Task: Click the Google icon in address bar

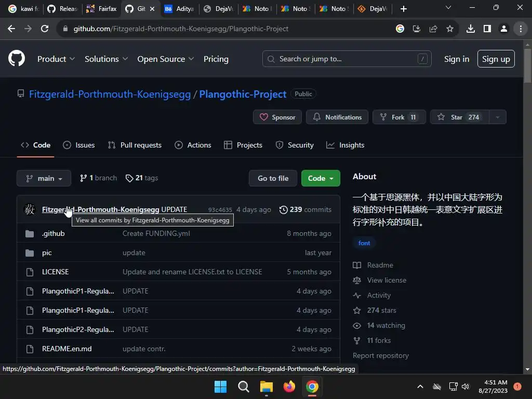Action: click(x=400, y=29)
